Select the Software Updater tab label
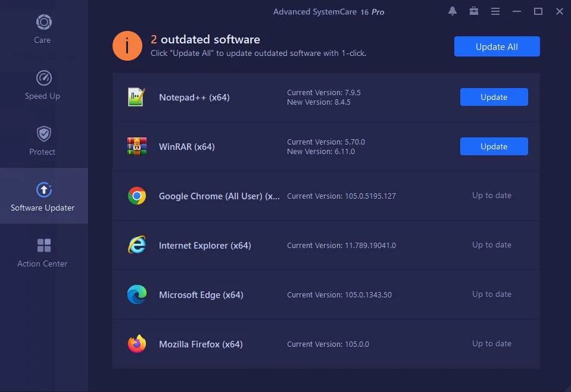571x392 pixels. tap(43, 208)
